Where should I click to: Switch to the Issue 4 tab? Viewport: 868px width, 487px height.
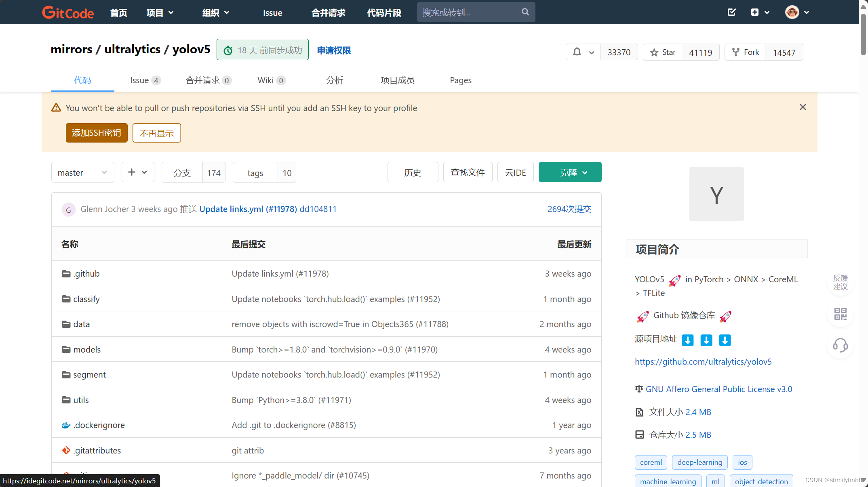pos(145,80)
